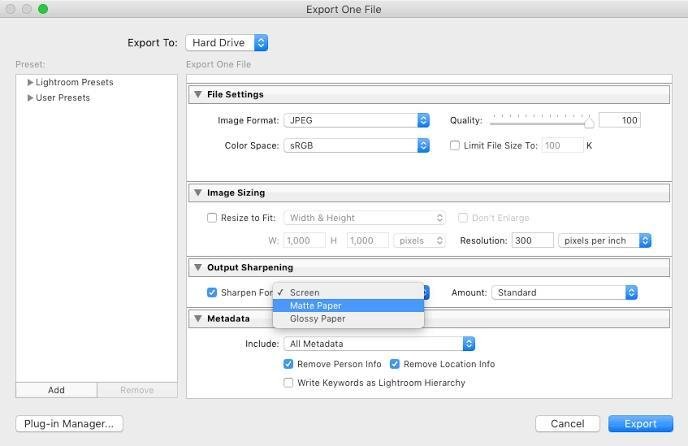Choose Glossy Paper in the sharpen menu

coord(317,319)
